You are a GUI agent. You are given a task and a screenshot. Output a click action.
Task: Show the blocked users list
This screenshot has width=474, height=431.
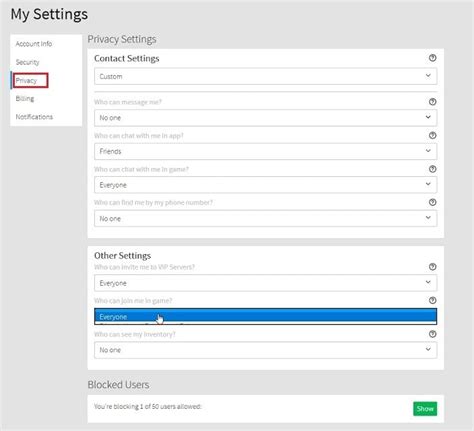tap(425, 409)
